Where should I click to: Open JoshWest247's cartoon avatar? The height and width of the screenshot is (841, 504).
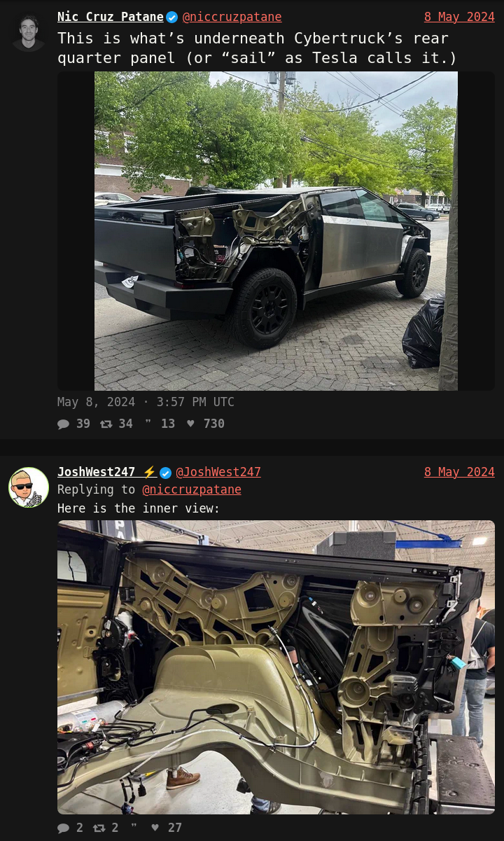[29, 487]
